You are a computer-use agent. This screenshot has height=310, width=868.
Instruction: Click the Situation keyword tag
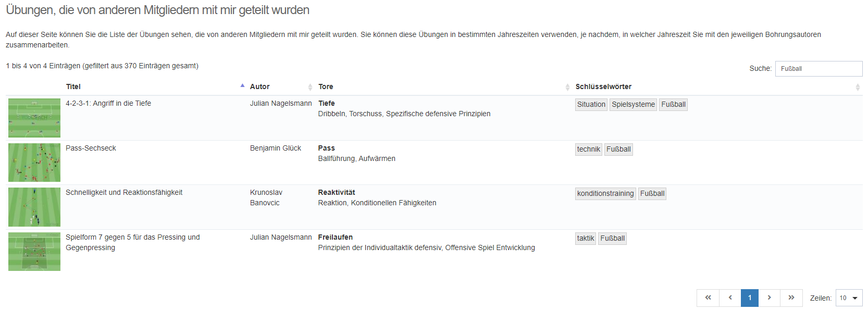tap(591, 105)
